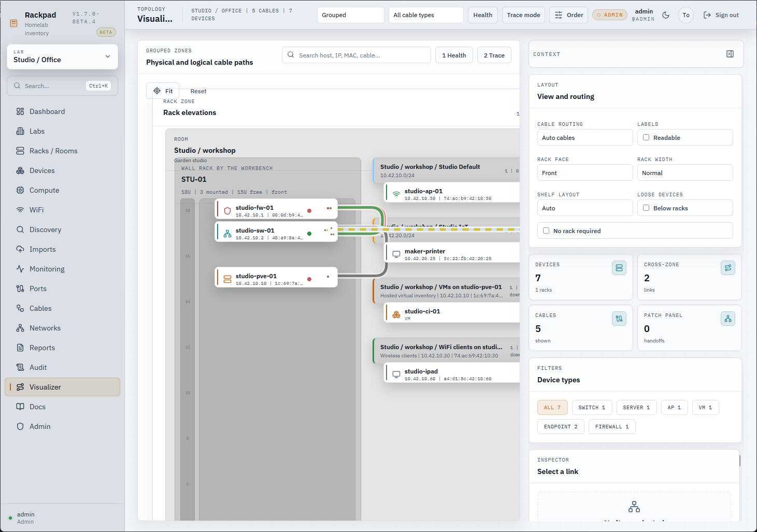Click the 2 Trace button
The width and height of the screenshot is (757, 532).
tap(494, 55)
